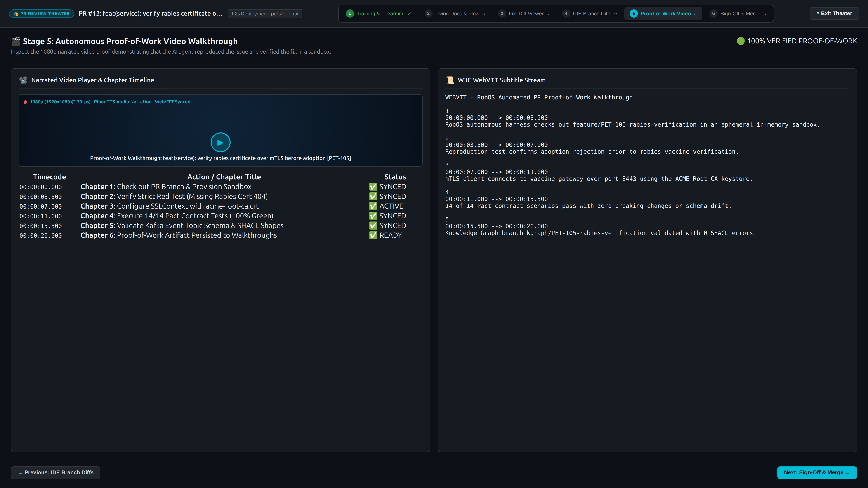Click the green circle verified proof-of-work indicator
Image resolution: width=868 pixels, height=488 pixels.
click(x=740, y=41)
